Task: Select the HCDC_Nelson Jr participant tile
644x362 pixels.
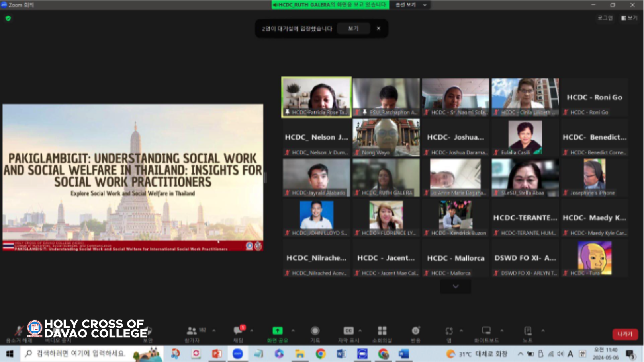Action: click(x=317, y=137)
